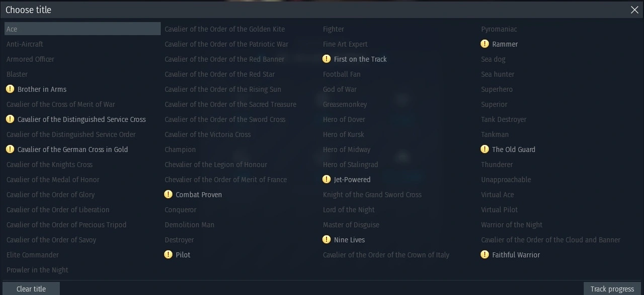Image resolution: width=644 pixels, height=295 pixels.
Task: Click the alert icon beside Pilot title
Action: [168, 255]
